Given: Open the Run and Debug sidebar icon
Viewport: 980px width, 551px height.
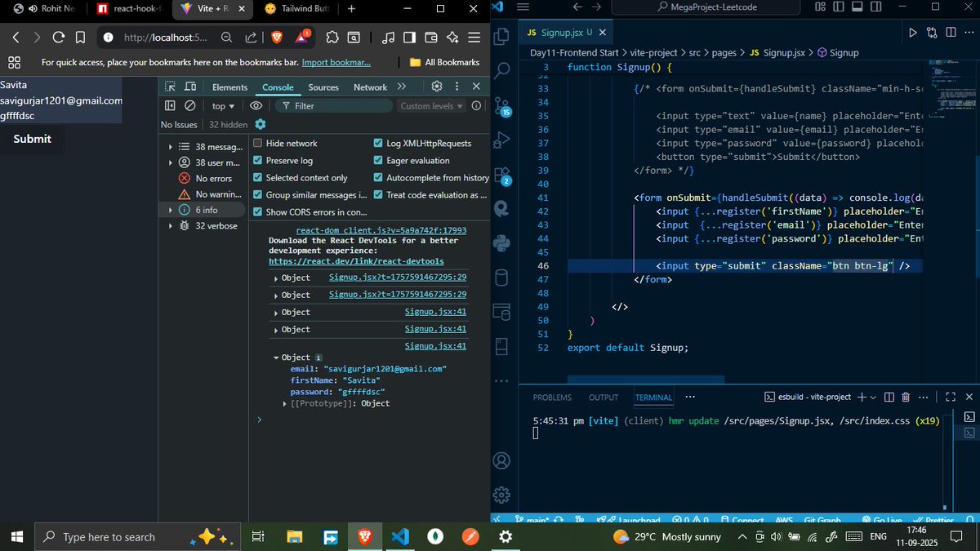Looking at the screenshot, I should 503,139.
